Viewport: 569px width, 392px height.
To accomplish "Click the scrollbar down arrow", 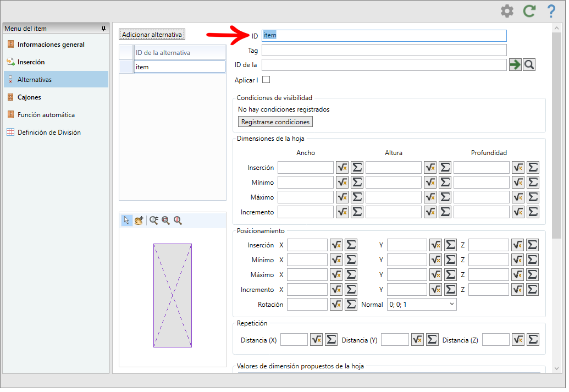I will click(x=556, y=368).
